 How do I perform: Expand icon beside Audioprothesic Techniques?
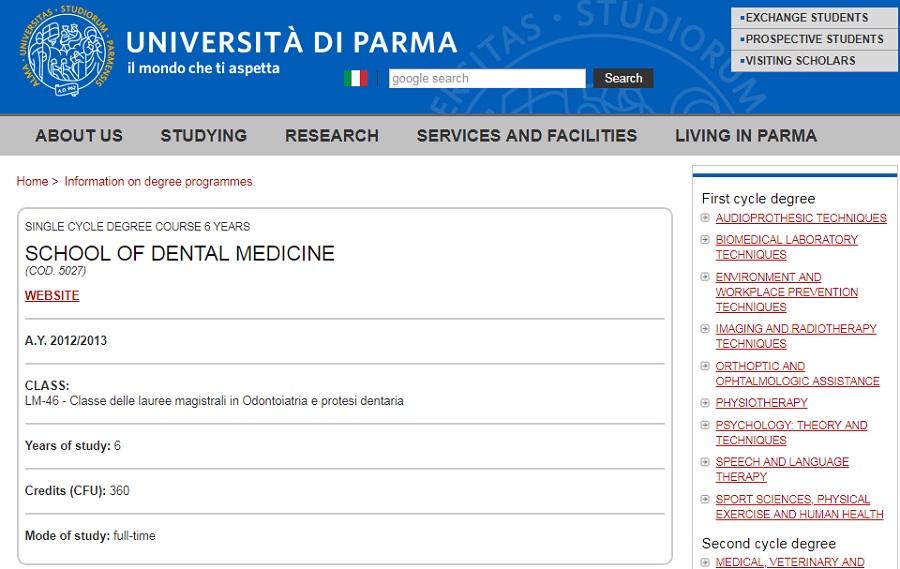pos(705,218)
